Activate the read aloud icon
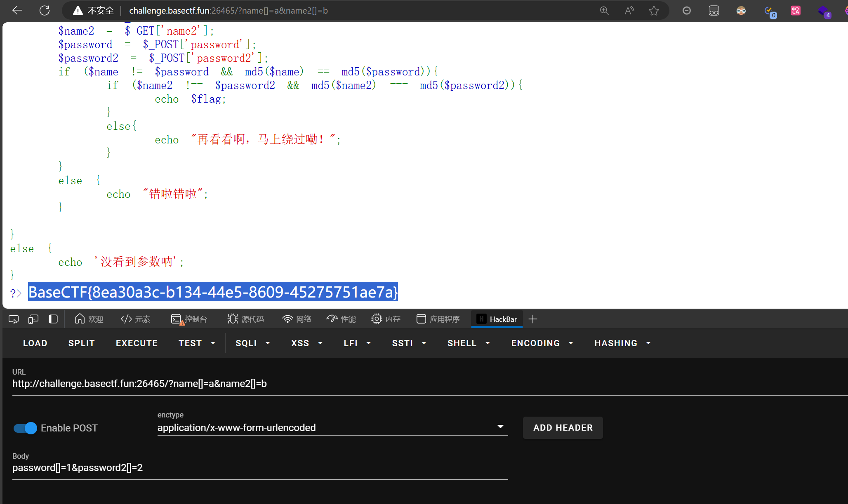The height and width of the screenshot is (504, 848). 629,11
